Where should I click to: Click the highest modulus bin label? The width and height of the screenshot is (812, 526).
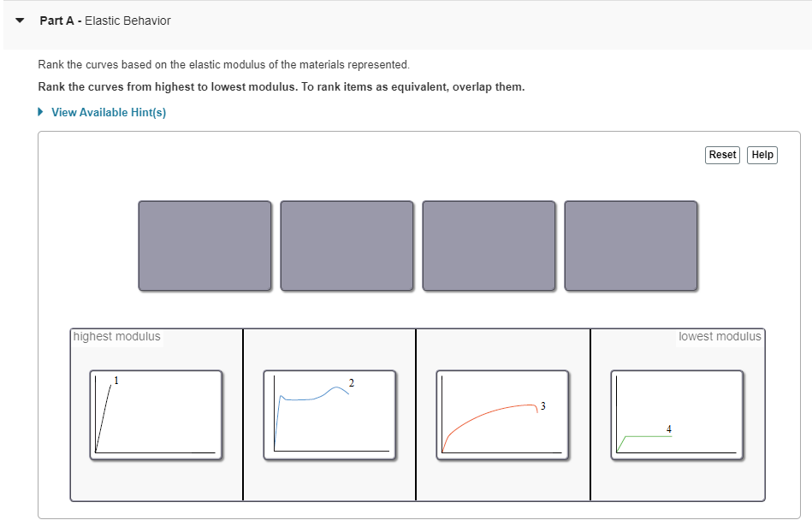[116, 336]
